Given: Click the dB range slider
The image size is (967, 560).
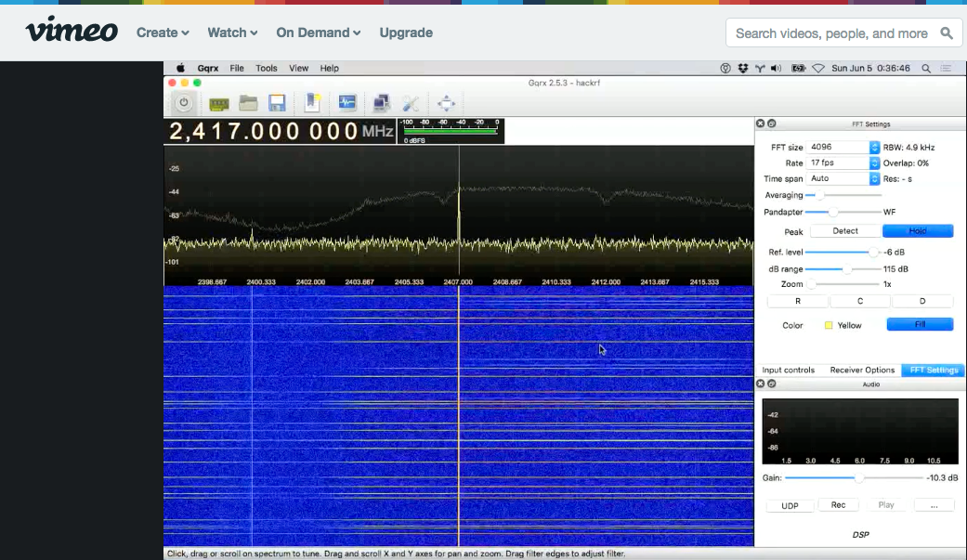Looking at the screenshot, I should (843, 269).
